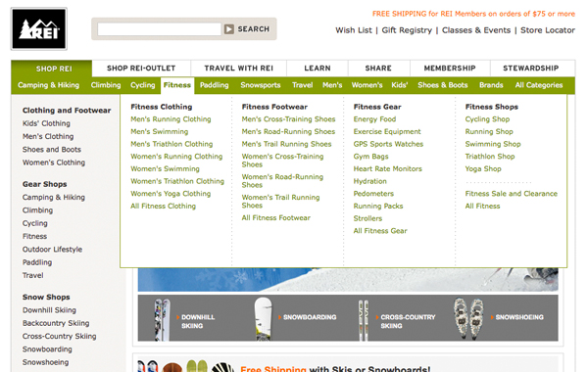Open Men's Running Clothing link
588x372 pixels.
[x=171, y=119]
